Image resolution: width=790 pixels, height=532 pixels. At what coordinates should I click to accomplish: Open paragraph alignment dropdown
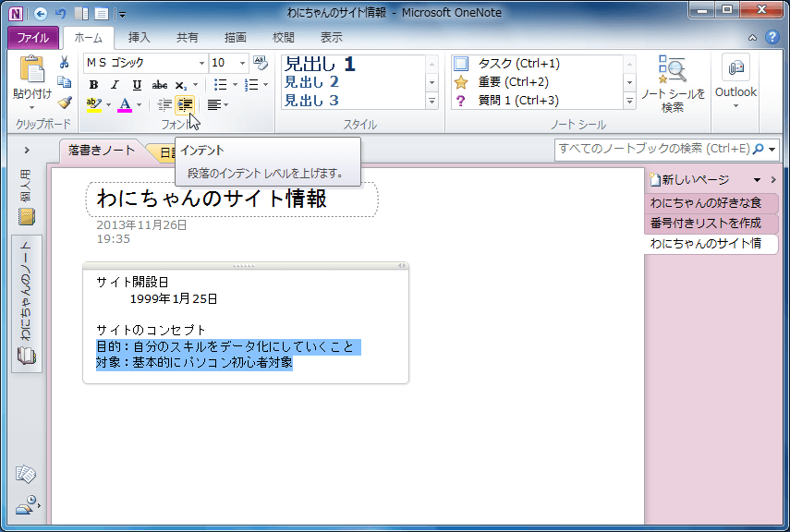click(x=218, y=104)
